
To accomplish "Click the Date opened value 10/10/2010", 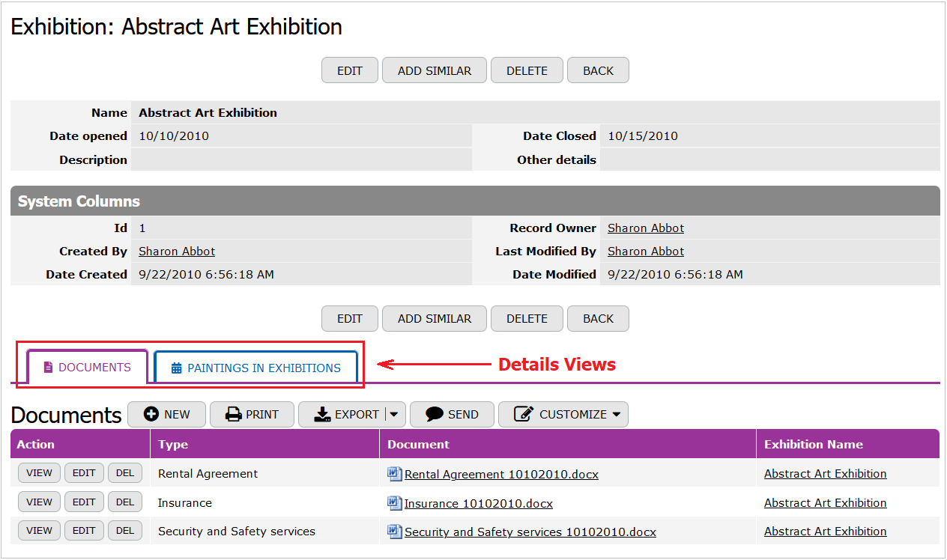I will pyautogui.click(x=174, y=136).
